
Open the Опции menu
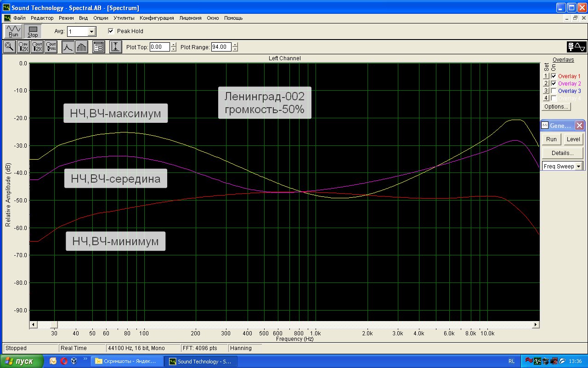[x=101, y=18]
